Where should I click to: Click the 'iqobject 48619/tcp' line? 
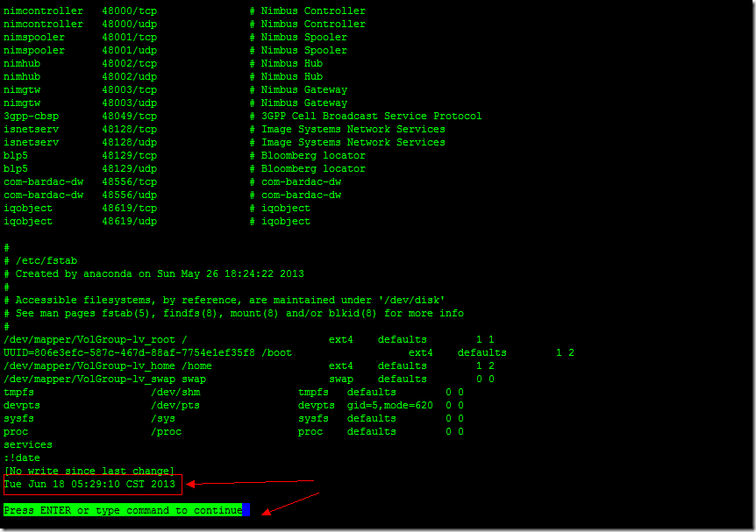(157, 209)
